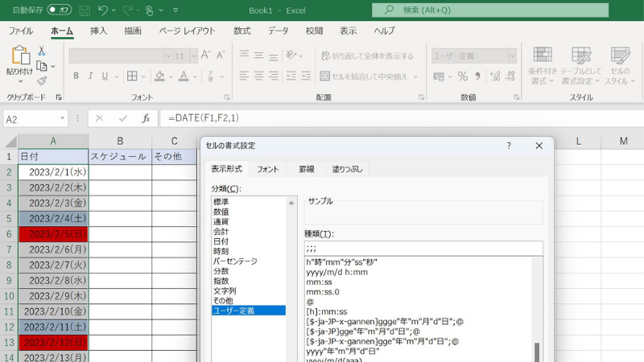Align text left

pyautogui.click(x=244, y=76)
